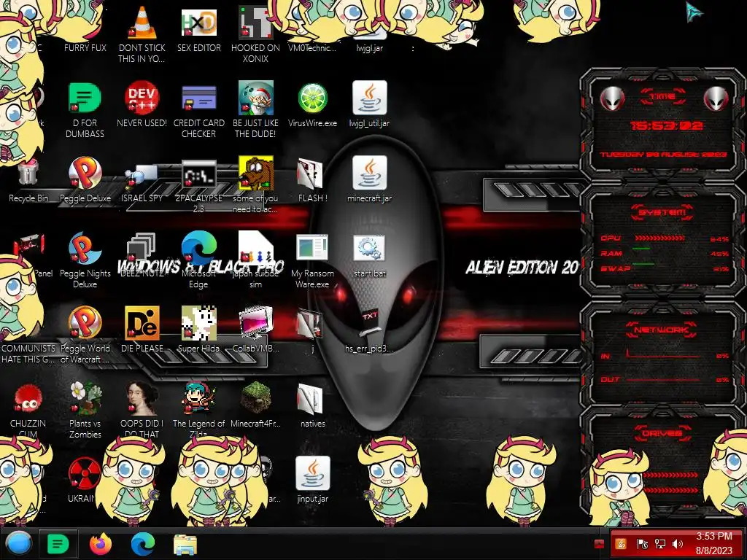747x560 pixels.
Task: Select the My Ransom Ware.exe icon
Action: [312, 248]
